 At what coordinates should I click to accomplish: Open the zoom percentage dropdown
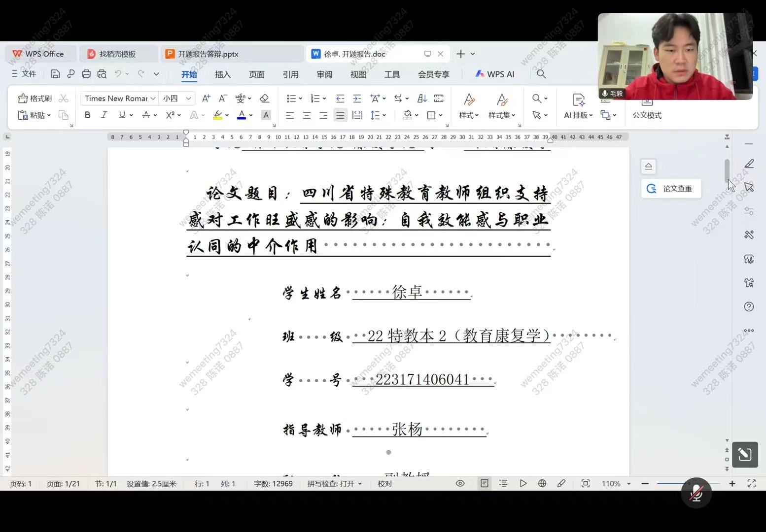click(628, 484)
